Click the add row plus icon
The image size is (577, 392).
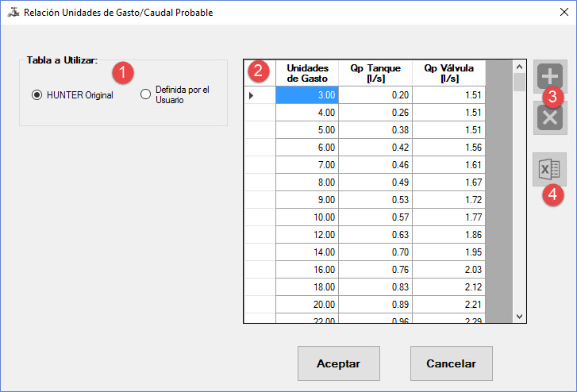tap(550, 76)
